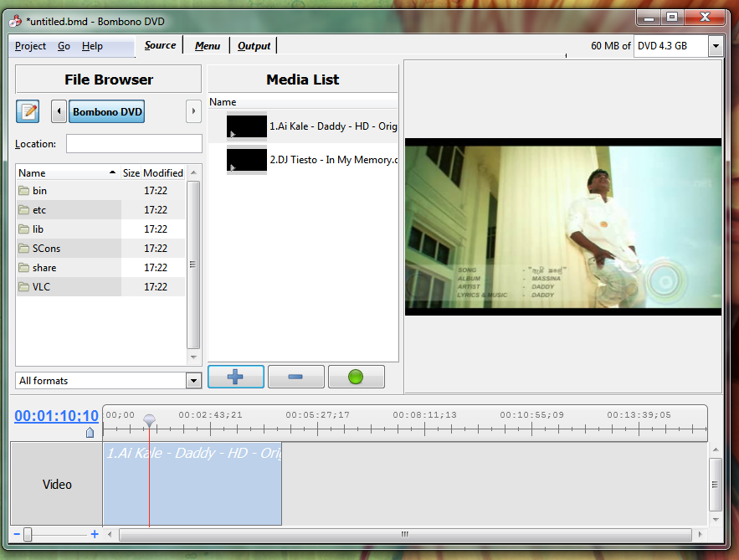Sort file list by Name column

tap(68, 173)
